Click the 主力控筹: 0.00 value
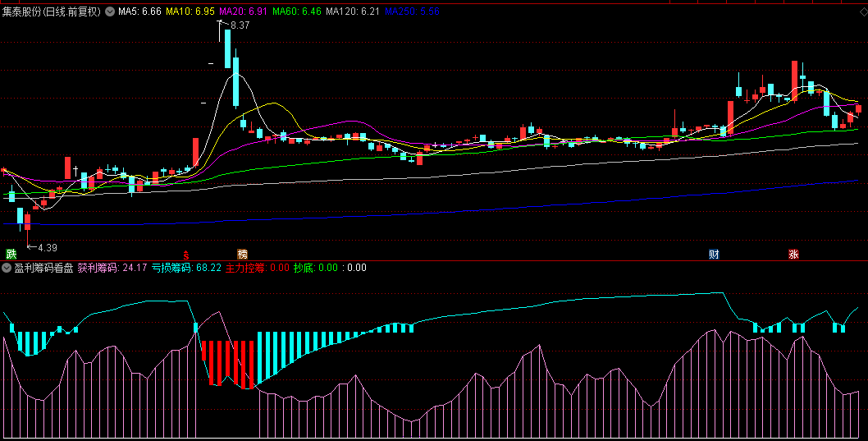The image size is (868, 441). (x=258, y=269)
